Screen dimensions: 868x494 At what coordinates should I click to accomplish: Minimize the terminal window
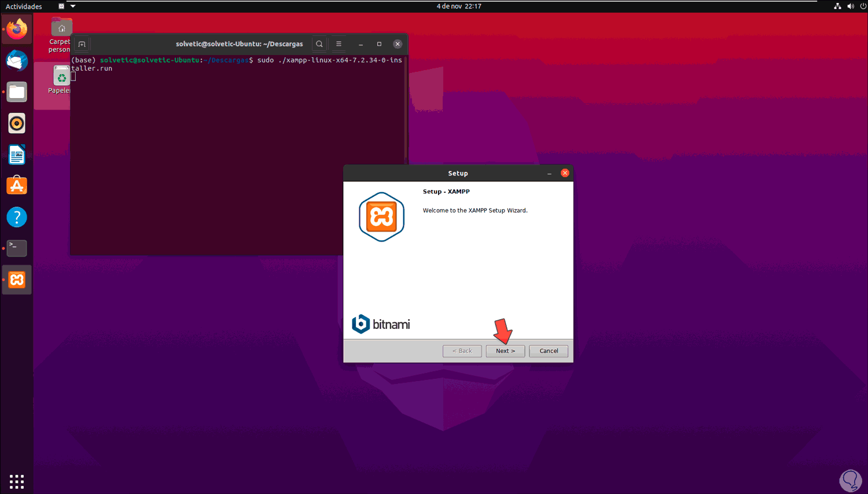[x=361, y=44]
